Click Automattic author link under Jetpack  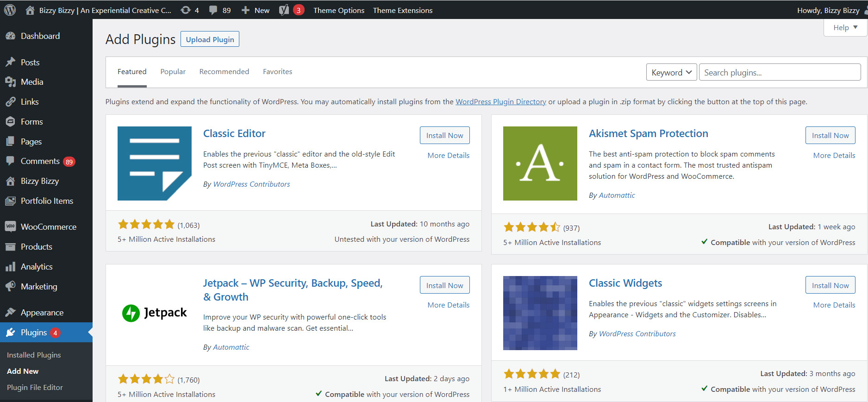click(231, 347)
